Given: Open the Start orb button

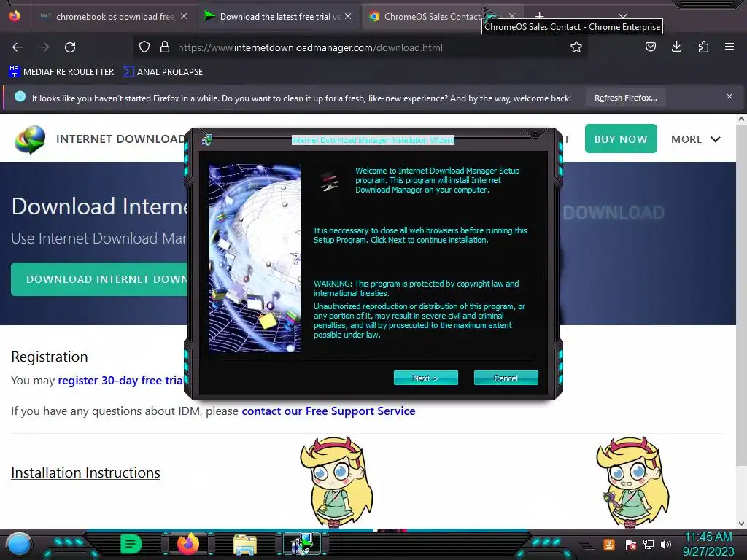Looking at the screenshot, I should (x=18, y=544).
